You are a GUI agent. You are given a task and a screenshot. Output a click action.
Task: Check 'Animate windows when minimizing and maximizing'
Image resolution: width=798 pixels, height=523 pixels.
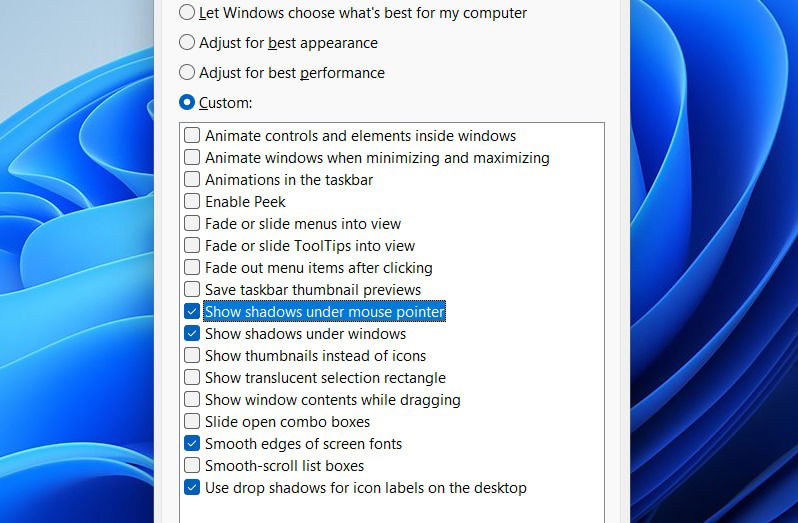click(x=192, y=157)
